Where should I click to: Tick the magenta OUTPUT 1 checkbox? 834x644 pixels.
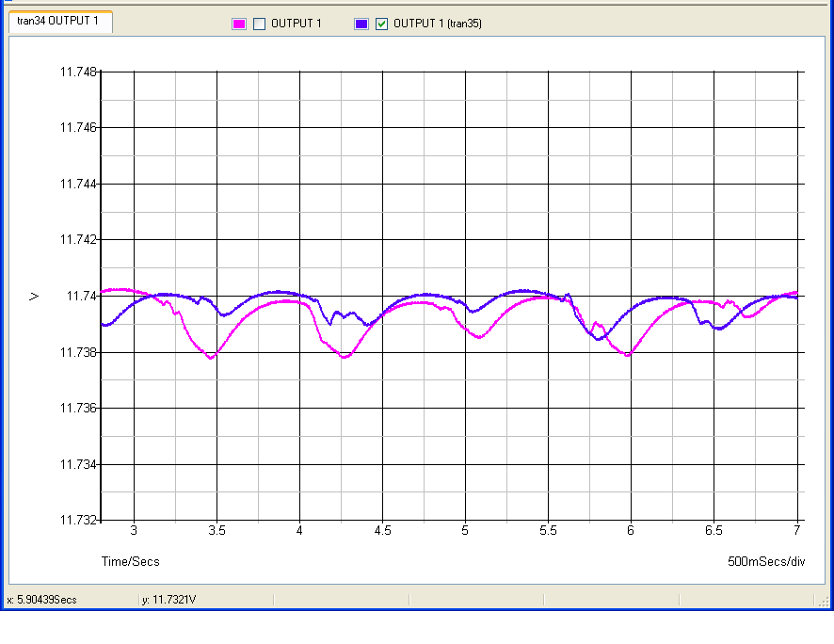(259, 24)
